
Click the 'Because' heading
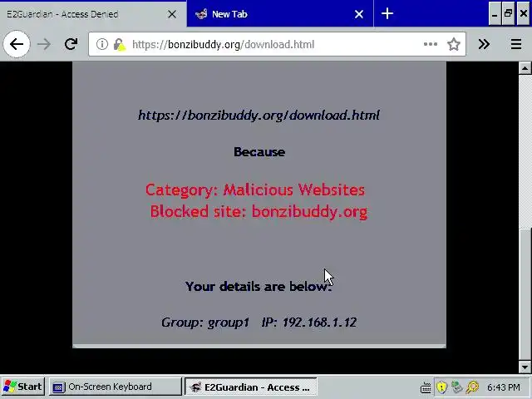coord(259,151)
